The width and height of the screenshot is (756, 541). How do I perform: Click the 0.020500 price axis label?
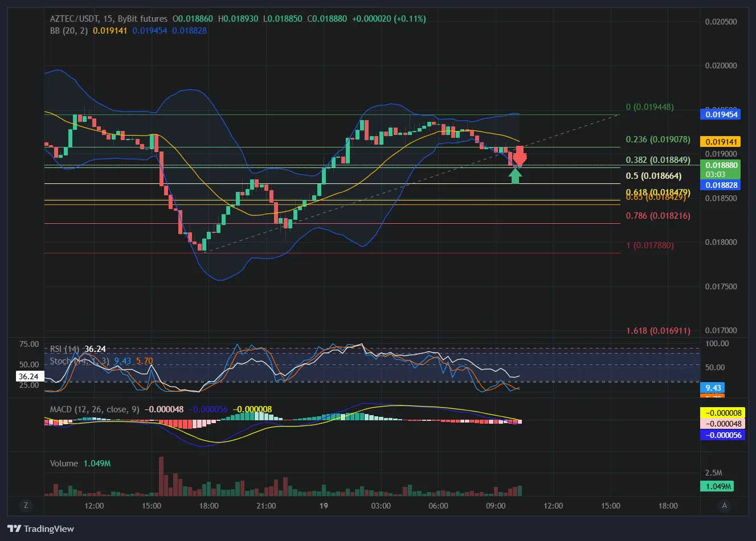tap(721, 22)
